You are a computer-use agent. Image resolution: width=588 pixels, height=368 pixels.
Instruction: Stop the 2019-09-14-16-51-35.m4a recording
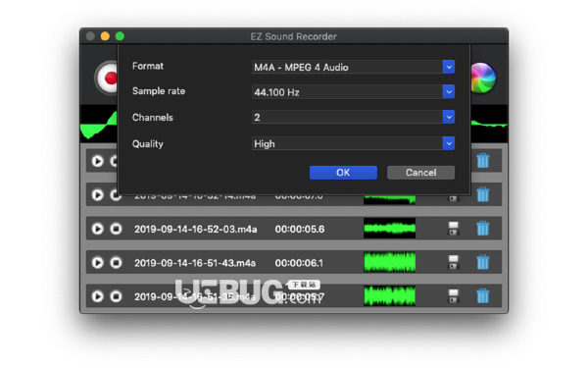(116, 296)
